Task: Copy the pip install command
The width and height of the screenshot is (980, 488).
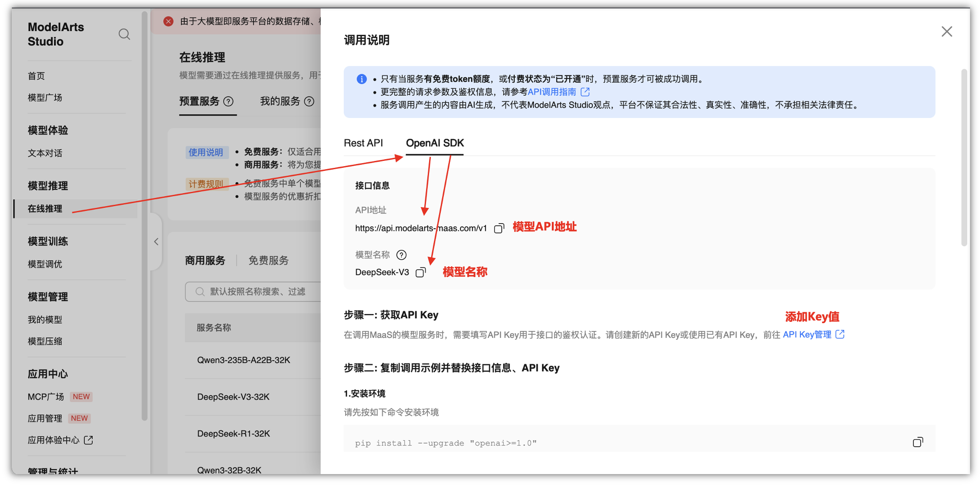Action: coord(917,442)
